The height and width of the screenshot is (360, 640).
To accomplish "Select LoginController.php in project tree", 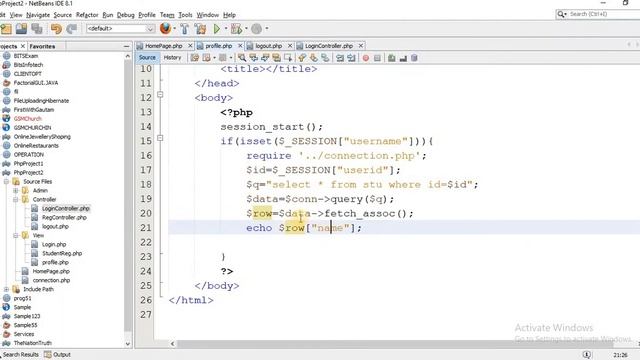I will coord(65,208).
